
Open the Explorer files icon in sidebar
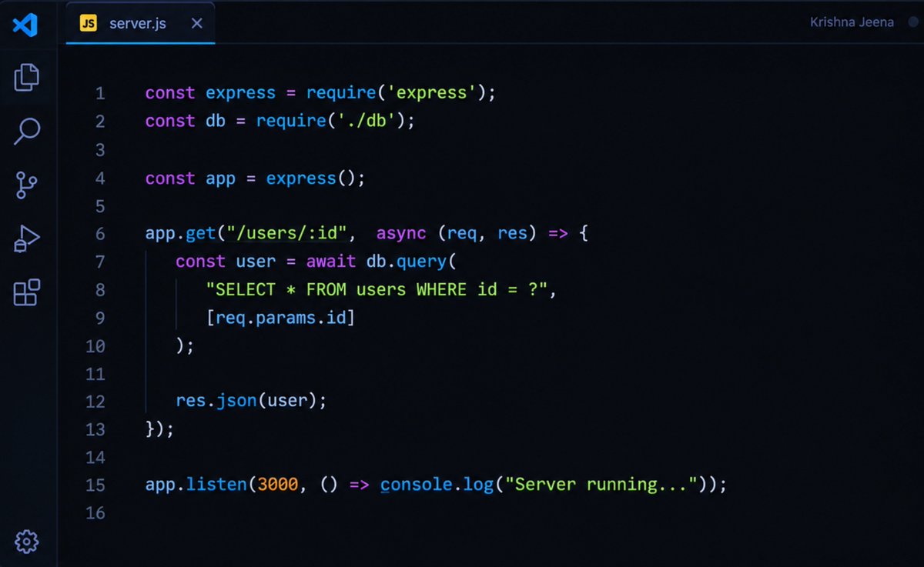[27, 77]
